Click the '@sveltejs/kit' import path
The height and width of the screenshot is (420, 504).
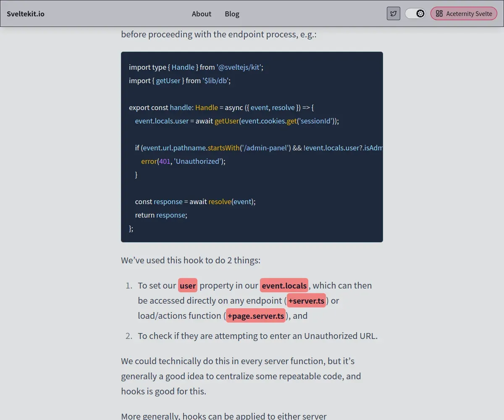pos(239,67)
